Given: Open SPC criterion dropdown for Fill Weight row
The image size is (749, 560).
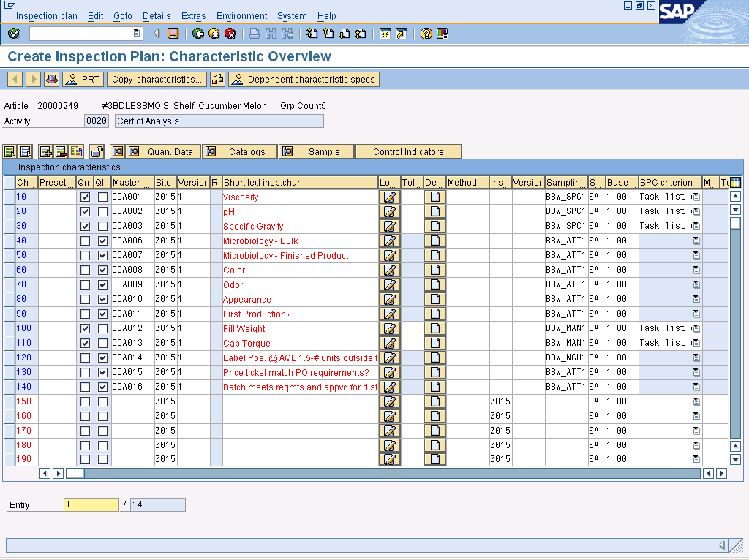Looking at the screenshot, I should point(696,328).
